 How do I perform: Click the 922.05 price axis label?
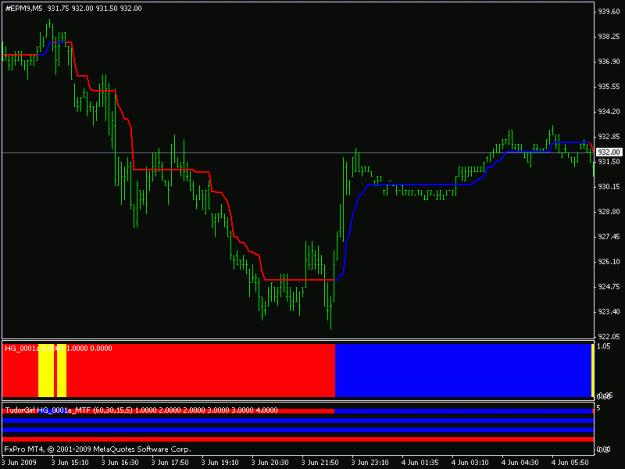tap(609, 337)
